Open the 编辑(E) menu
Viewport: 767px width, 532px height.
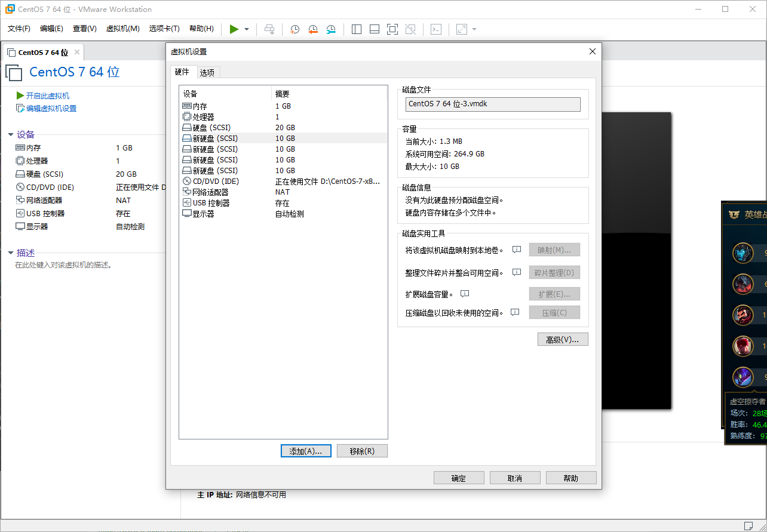tap(51, 29)
